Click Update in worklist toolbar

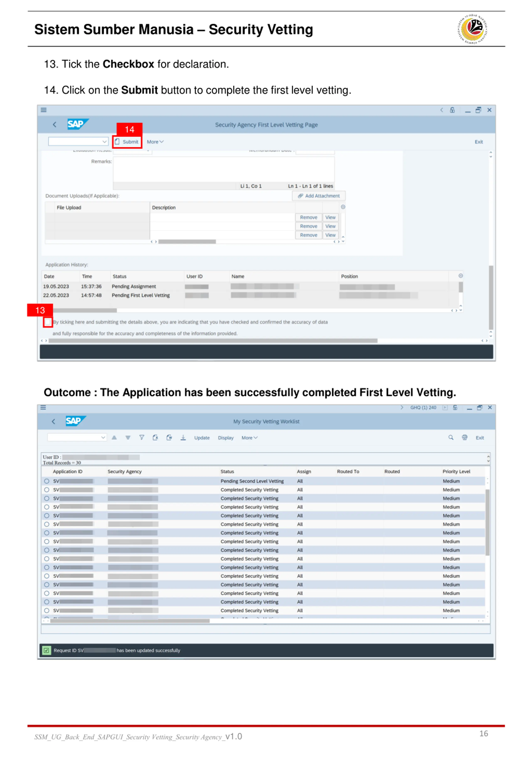(x=202, y=438)
